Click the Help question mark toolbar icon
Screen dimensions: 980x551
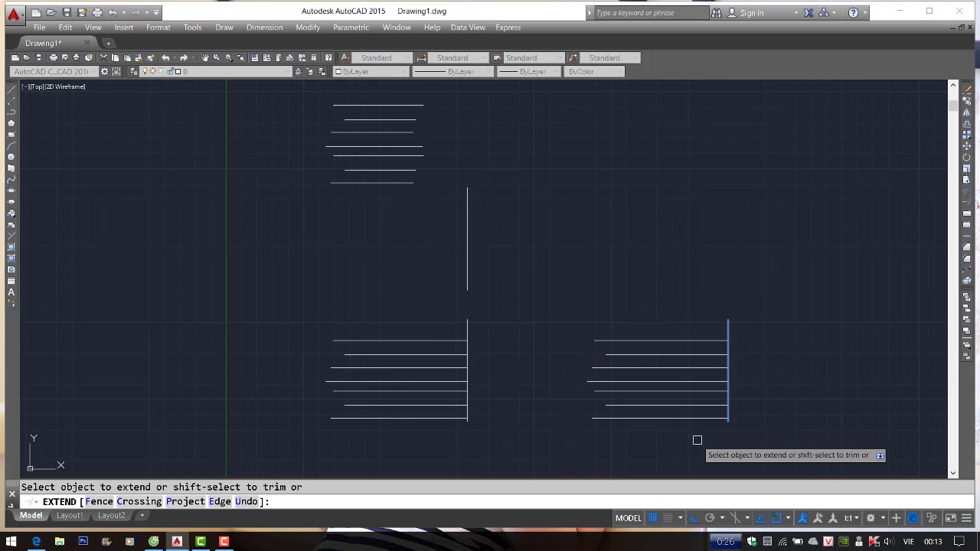point(328,57)
